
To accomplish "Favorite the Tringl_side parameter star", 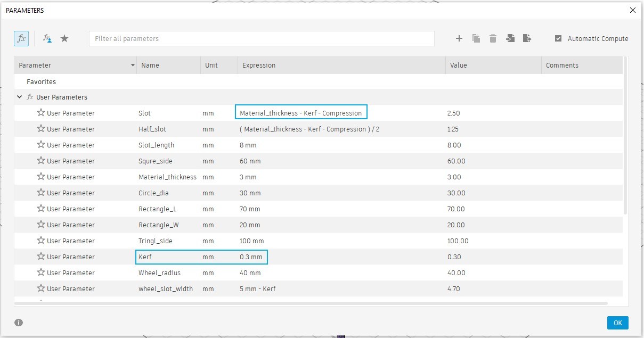I will point(41,241).
